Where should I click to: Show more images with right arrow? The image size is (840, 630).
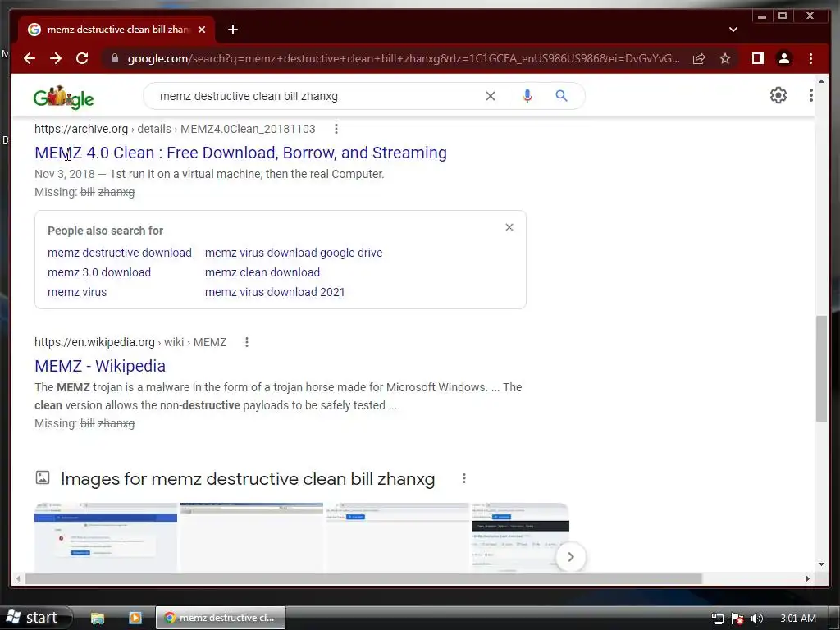(x=571, y=557)
